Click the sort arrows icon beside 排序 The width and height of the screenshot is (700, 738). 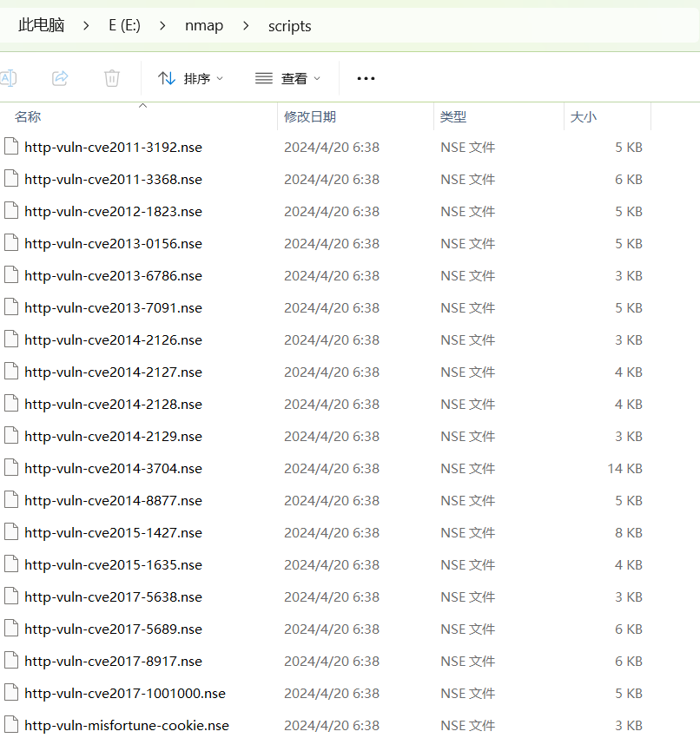pyautogui.click(x=167, y=77)
